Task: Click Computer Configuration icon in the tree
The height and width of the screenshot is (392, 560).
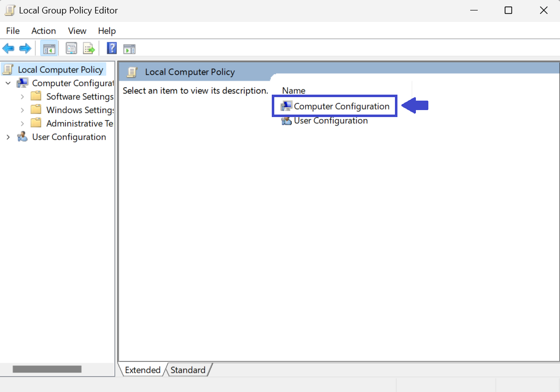Action: pyautogui.click(x=22, y=83)
